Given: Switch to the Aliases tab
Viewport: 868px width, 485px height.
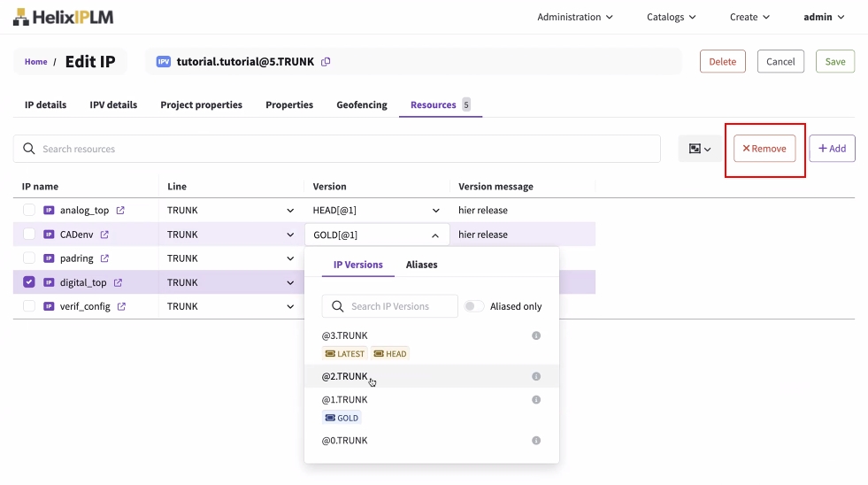Looking at the screenshot, I should (x=421, y=265).
